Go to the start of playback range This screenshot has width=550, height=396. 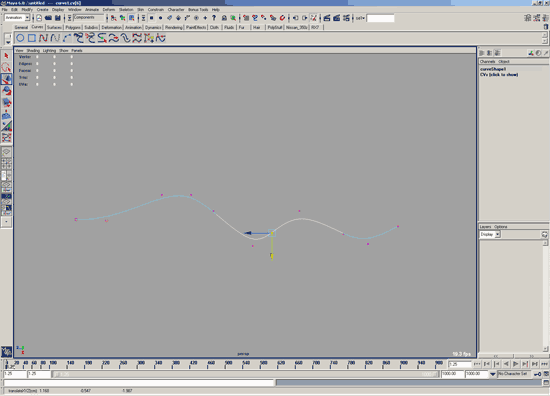coord(477,364)
